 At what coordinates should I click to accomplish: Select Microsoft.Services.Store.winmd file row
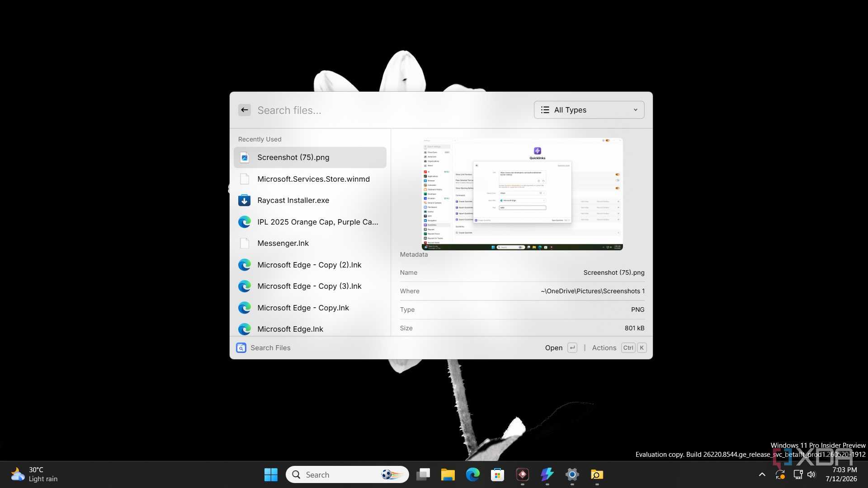(x=310, y=179)
